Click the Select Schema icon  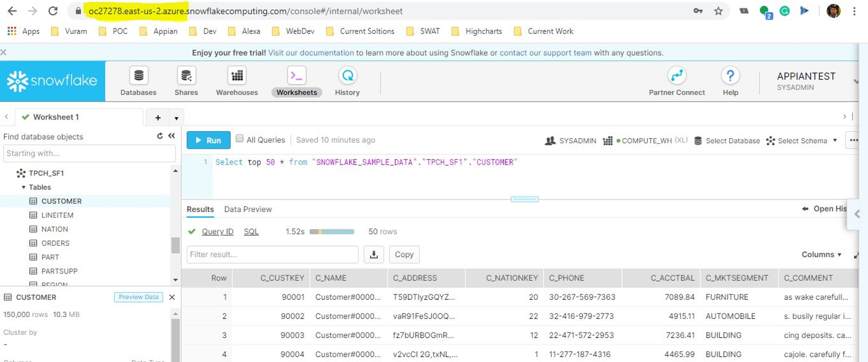point(770,141)
